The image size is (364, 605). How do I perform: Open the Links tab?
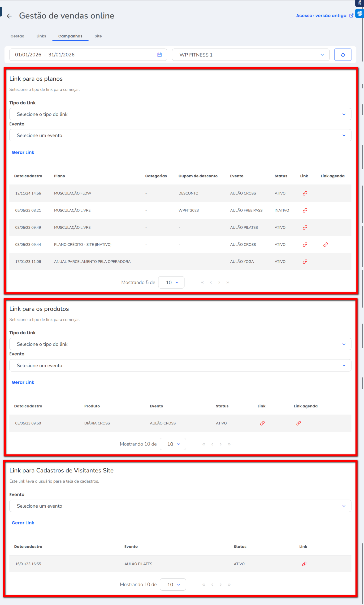(x=41, y=36)
